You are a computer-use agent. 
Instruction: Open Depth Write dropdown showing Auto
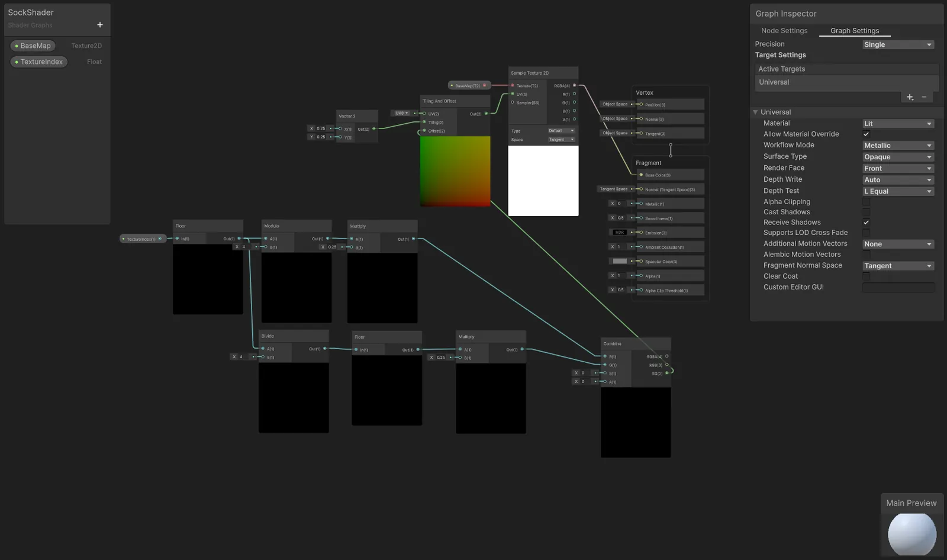(x=898, y=180)
